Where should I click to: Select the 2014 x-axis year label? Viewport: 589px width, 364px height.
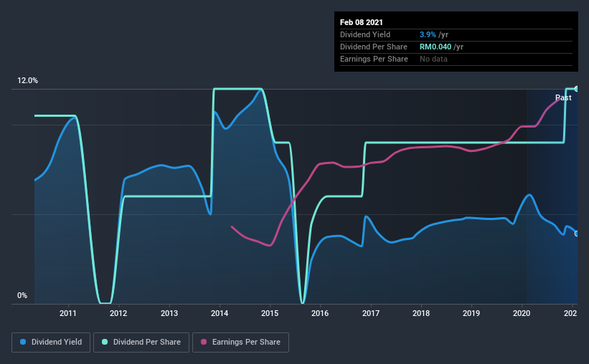click(x=220, y=313)
